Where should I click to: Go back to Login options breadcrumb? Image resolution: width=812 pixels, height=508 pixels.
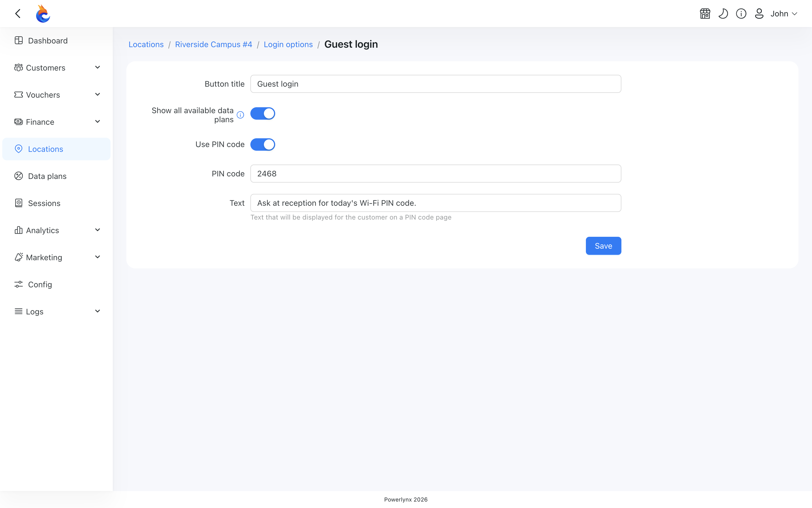pos(288,44)
